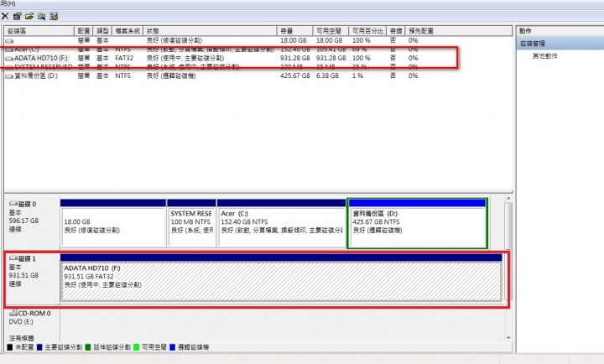Viewport: 604px width, 364px height.
Task: Select the 18.00 GB recovery partition block
Action: pos(113,223)
